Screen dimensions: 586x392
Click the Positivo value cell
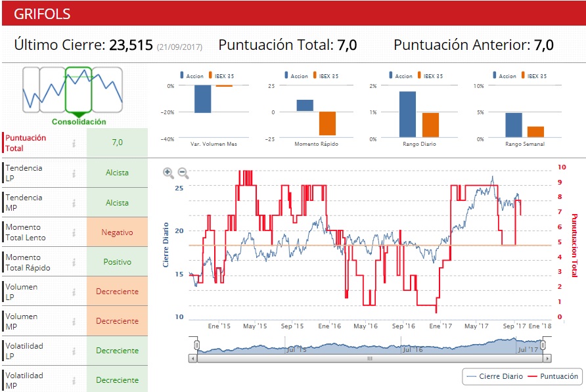coord(117,262)
